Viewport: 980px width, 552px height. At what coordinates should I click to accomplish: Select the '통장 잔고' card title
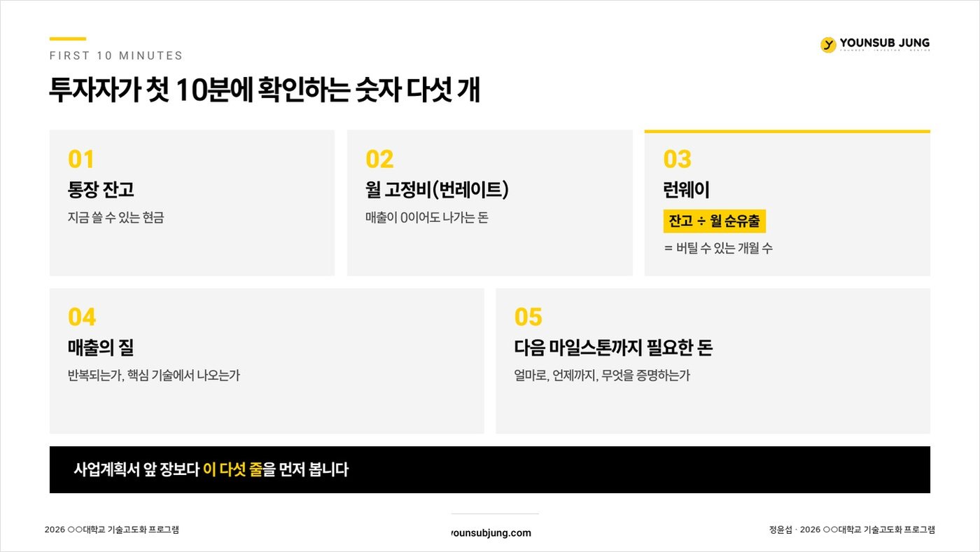[x=101, y=190]
